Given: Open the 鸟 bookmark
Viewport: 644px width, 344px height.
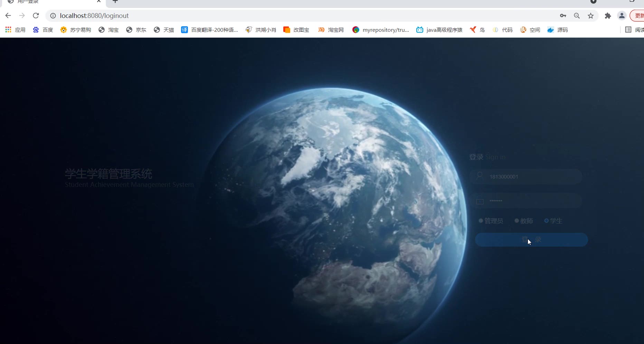Looking at the screenshot, I should click(477, 30).
